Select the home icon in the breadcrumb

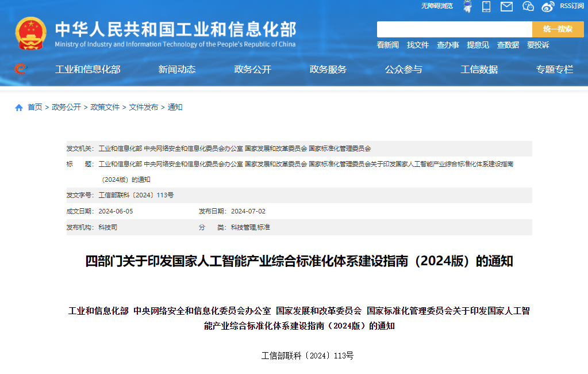pyautogui.click(x=18, y=106)
